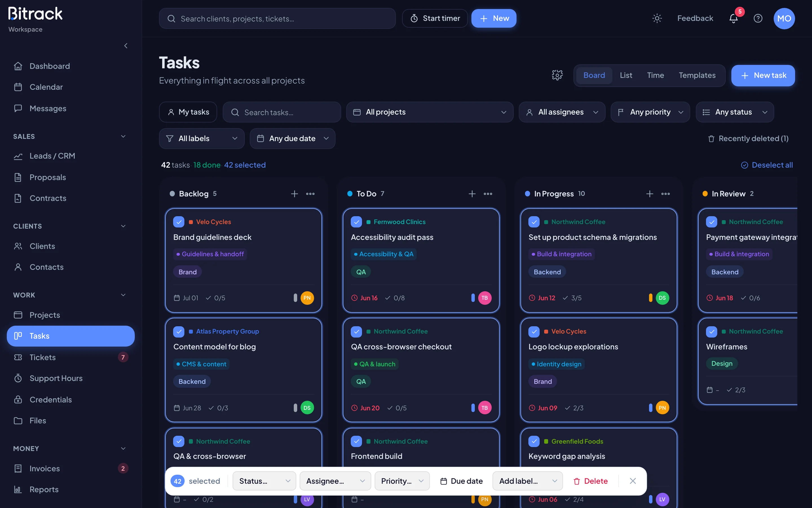Image resolution: width=812 pixels, height=508 pixels.
Task: Open bulk Add label dropdown
Action: point(528,481)
